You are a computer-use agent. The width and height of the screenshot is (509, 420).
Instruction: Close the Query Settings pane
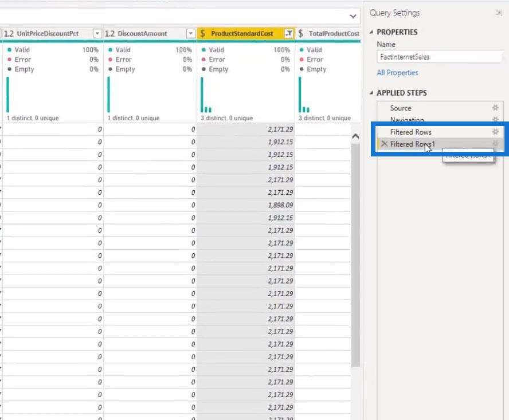click(x=498, y=13)
